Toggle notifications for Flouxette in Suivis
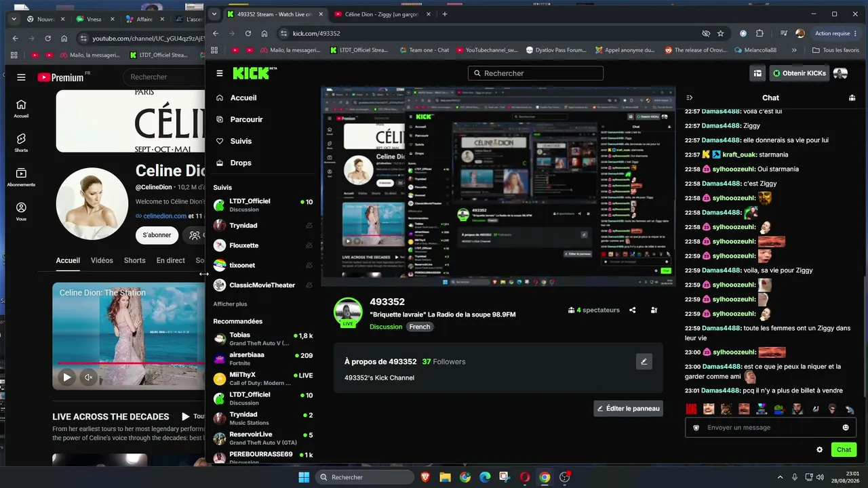 [309, 245]
